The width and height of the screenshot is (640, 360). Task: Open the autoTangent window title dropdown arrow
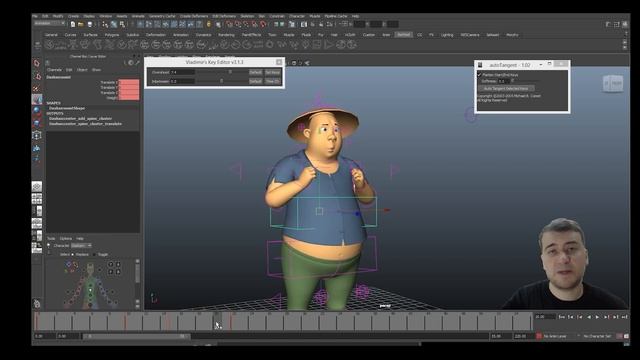[x=540, y=64]
